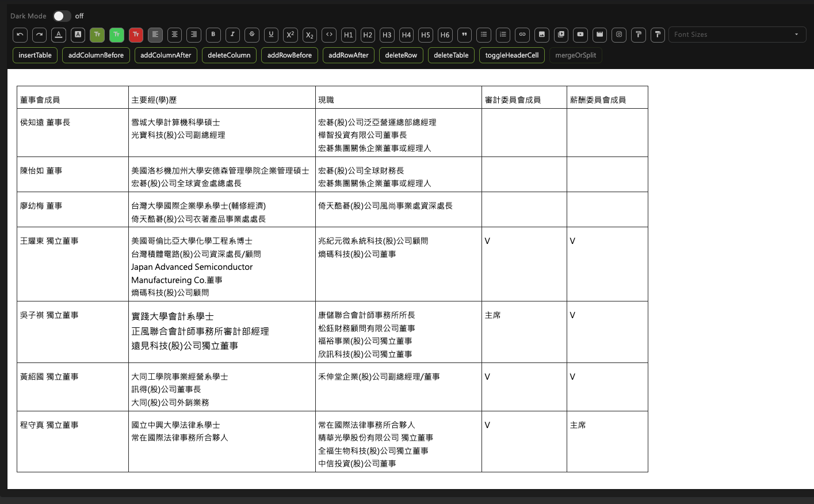The height and width of the screenshot is (504, 814).
Task: Click the addRowAfter button
Action: click(349, 55)
